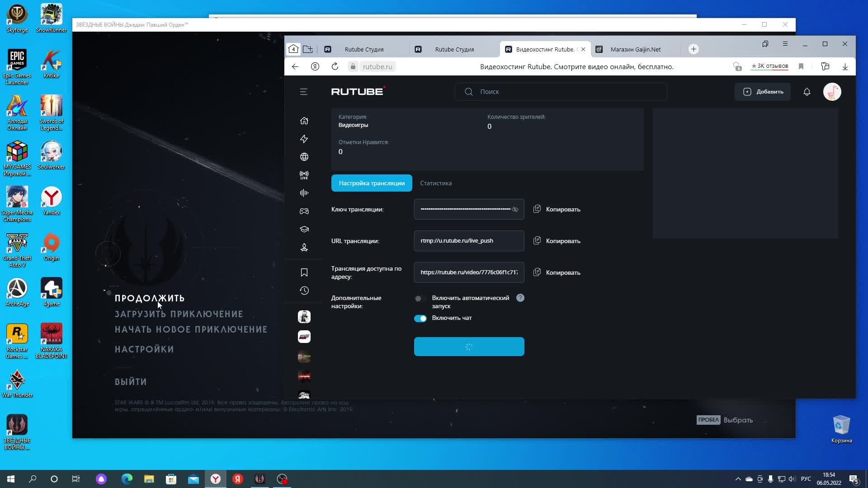Viewport: 868px width, 488px height.
Task: Open the LIVE broadcasts sidebar icon
Action: click(x=304, y=175)
